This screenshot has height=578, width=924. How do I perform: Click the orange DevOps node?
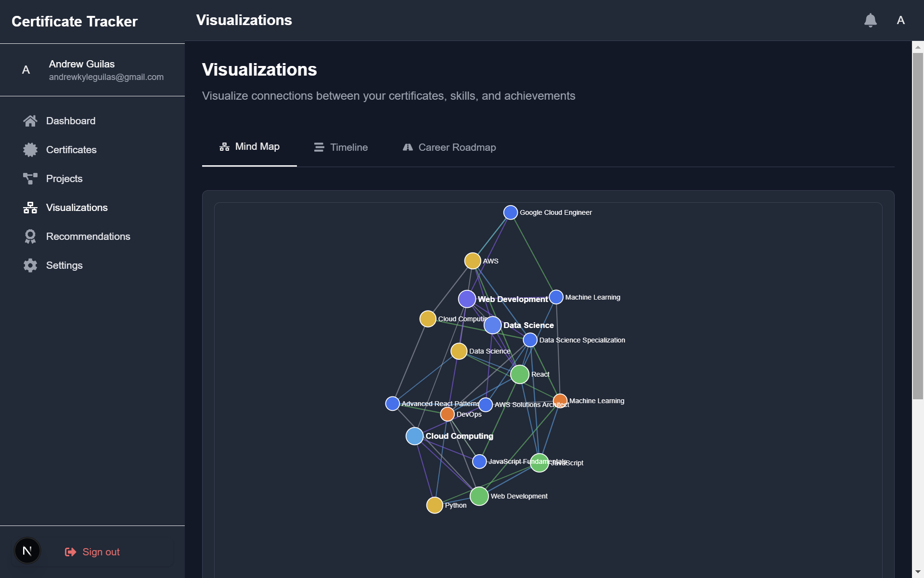click(447, 414)
